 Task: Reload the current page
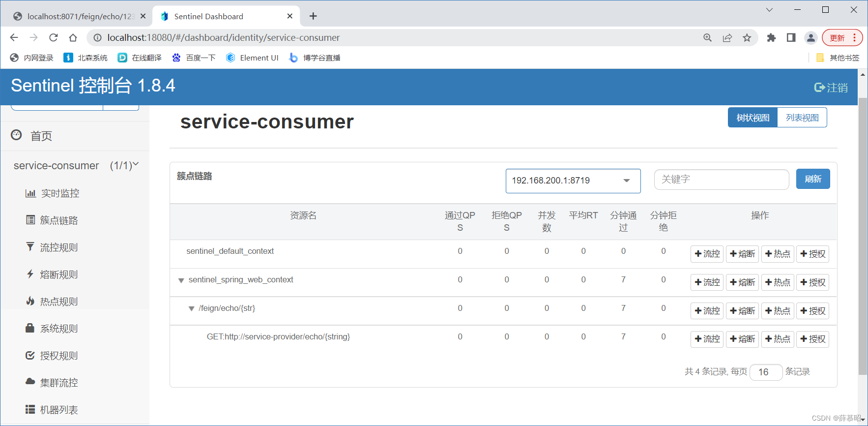click(x=53, y=37)
